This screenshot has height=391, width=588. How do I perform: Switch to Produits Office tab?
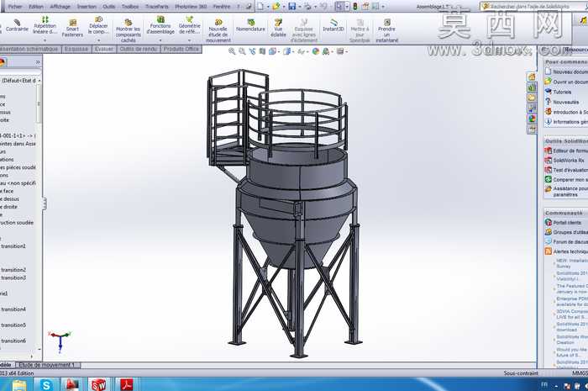pyautogui.click(x=181, y=49)
